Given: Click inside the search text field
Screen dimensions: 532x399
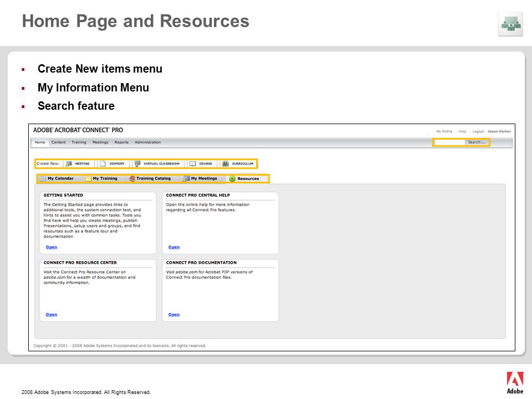Looking at the screenshot, I should click(x=449, y=142).
